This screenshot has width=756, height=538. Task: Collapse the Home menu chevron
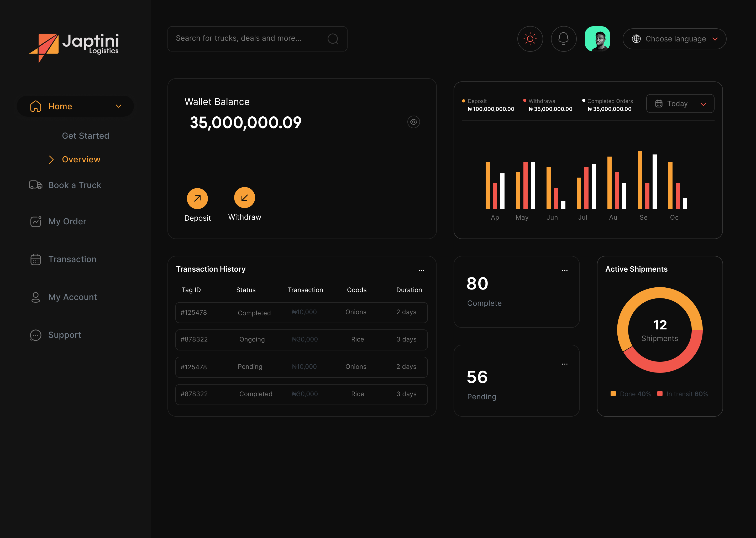(x=118, y=106)
